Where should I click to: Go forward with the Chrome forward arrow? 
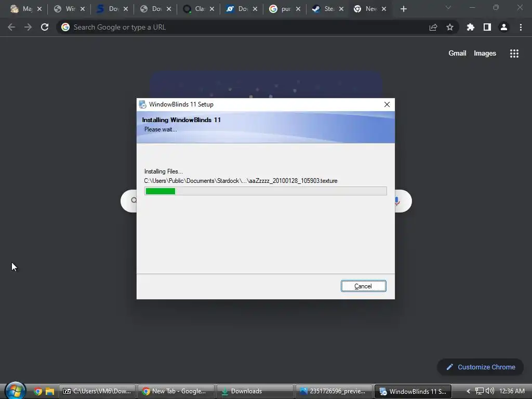click(x=28, y=27)
